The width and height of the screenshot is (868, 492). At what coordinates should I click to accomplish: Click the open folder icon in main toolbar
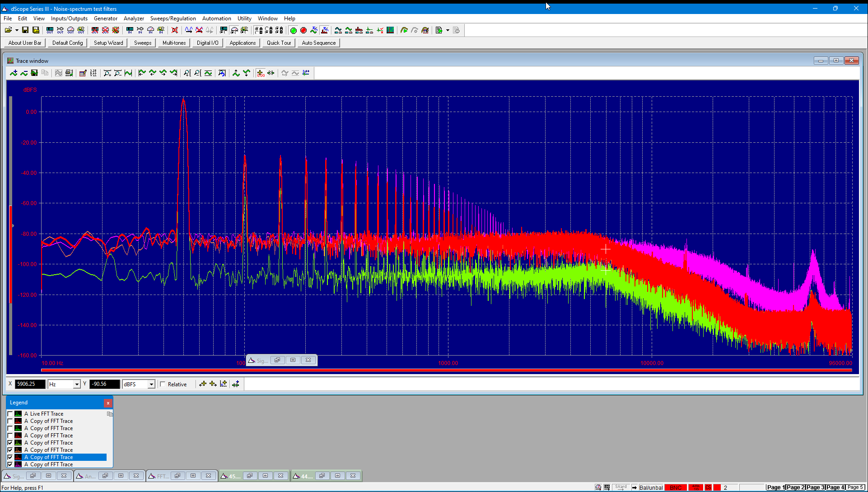(x=8, y=30)
